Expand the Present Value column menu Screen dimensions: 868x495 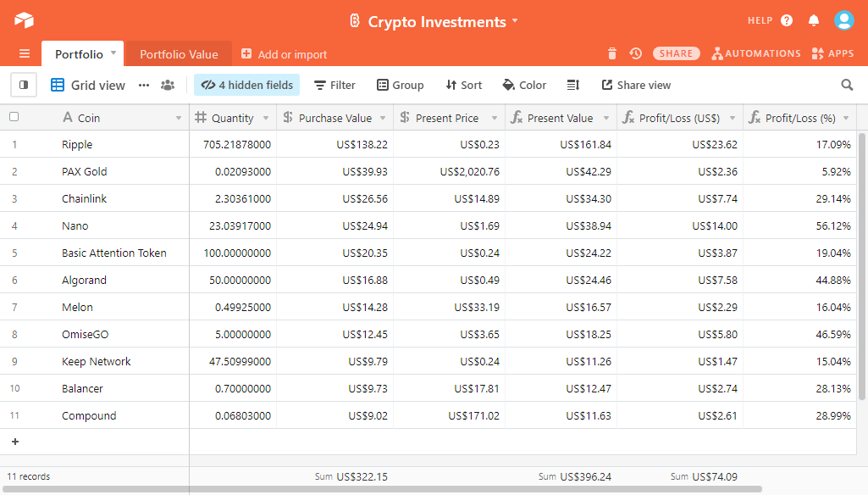606,118
